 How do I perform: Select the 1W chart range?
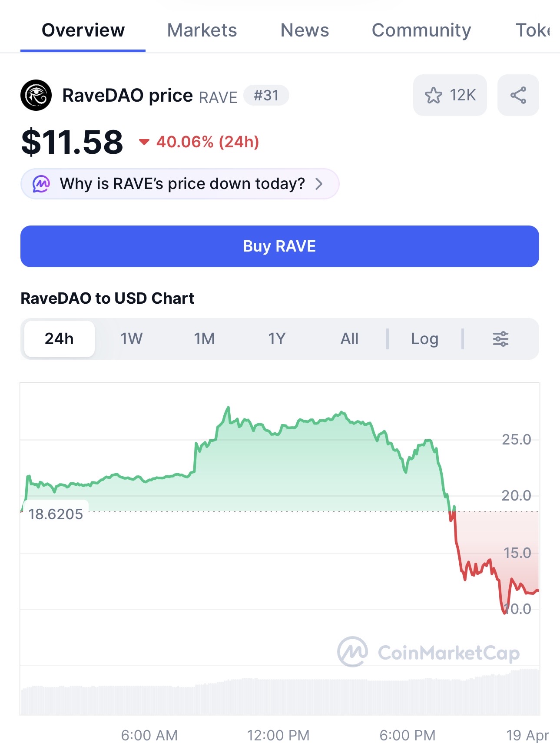(x=131, y=338)
